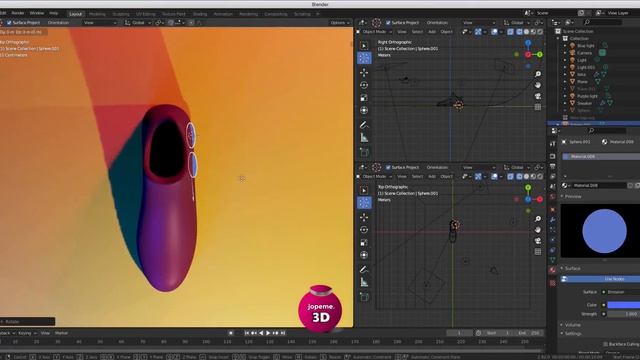The image size is (640, 360).
Task: Toggle Surface Project in lower-right viewport header
Action: click(x=388, y=167)
